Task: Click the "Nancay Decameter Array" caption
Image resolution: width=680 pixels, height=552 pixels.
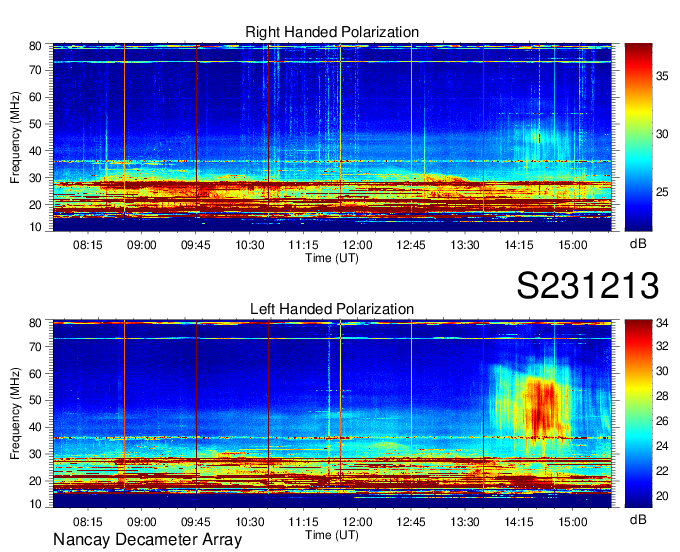Action: tap(147, 540)
